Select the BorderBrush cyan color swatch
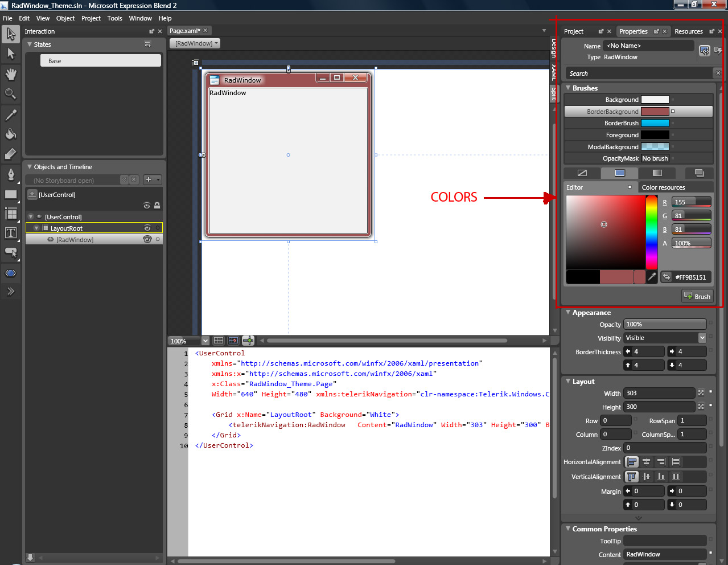The height and width of the screenshot is (565, 728). (x=655, y=123)
